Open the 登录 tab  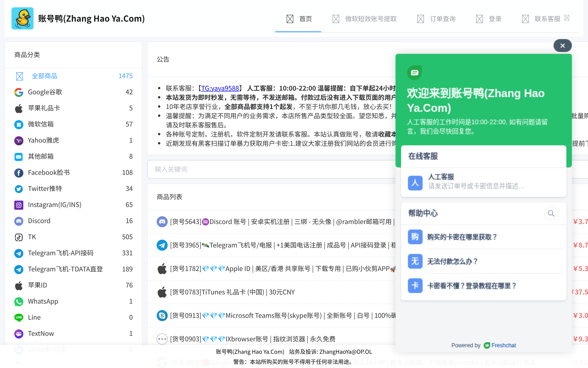coord(489,19)
